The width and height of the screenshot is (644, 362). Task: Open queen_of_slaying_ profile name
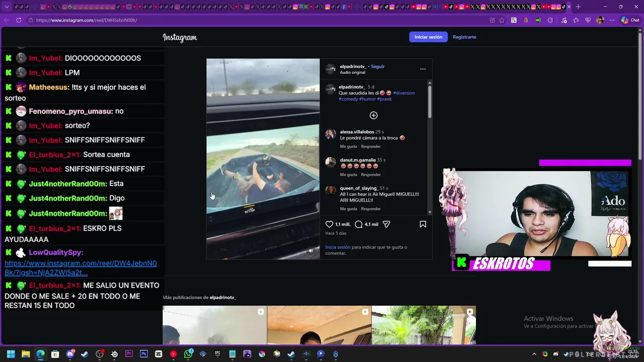coord(359,188)
